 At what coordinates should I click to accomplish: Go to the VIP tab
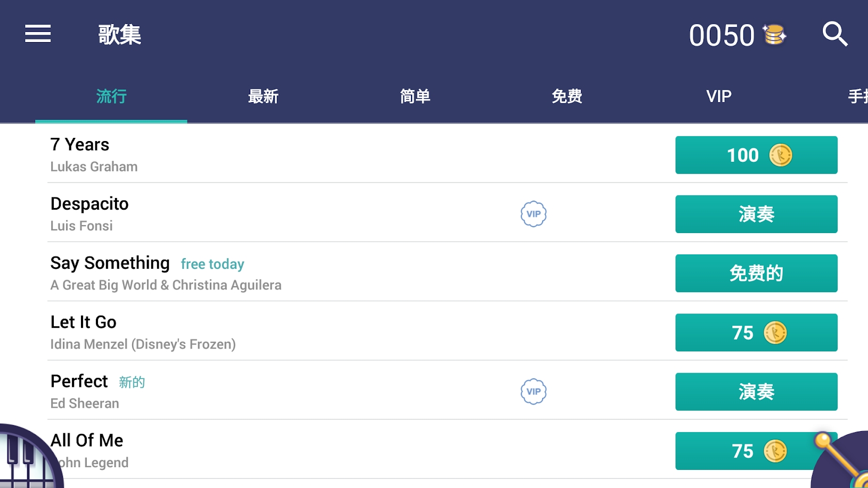coord(718,96)
